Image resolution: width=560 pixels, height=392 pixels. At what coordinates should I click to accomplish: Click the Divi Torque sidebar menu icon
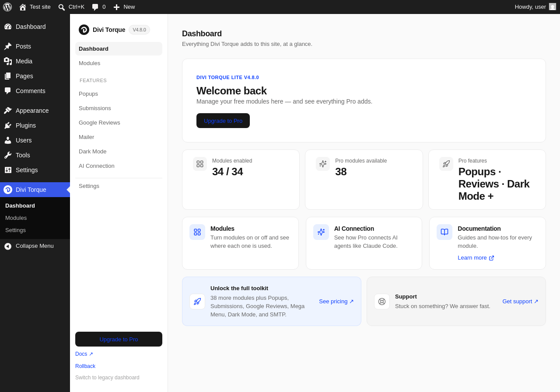click(8, 190)
